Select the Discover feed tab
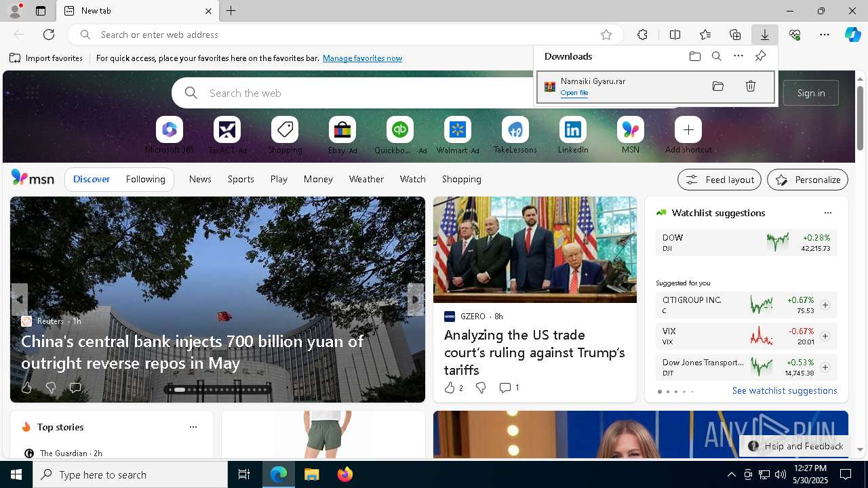Viewport: 868px width, 488px height. click(x=92, y=179)
